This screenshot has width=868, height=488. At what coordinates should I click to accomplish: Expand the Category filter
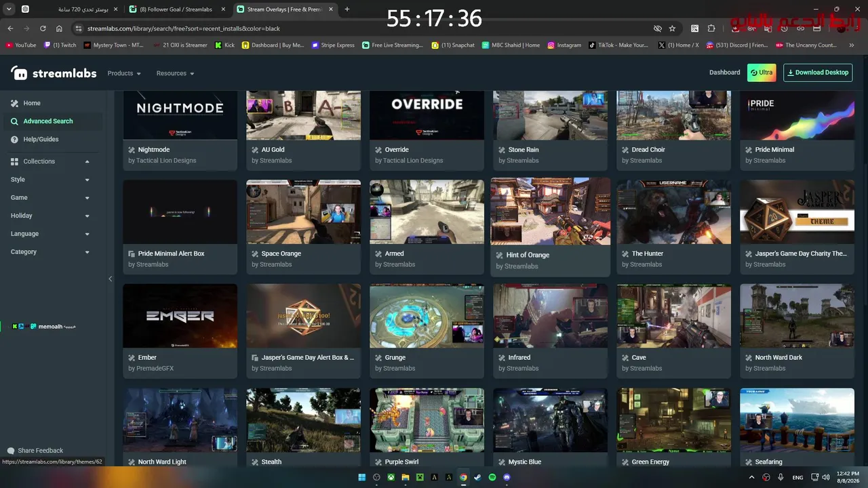87,252
